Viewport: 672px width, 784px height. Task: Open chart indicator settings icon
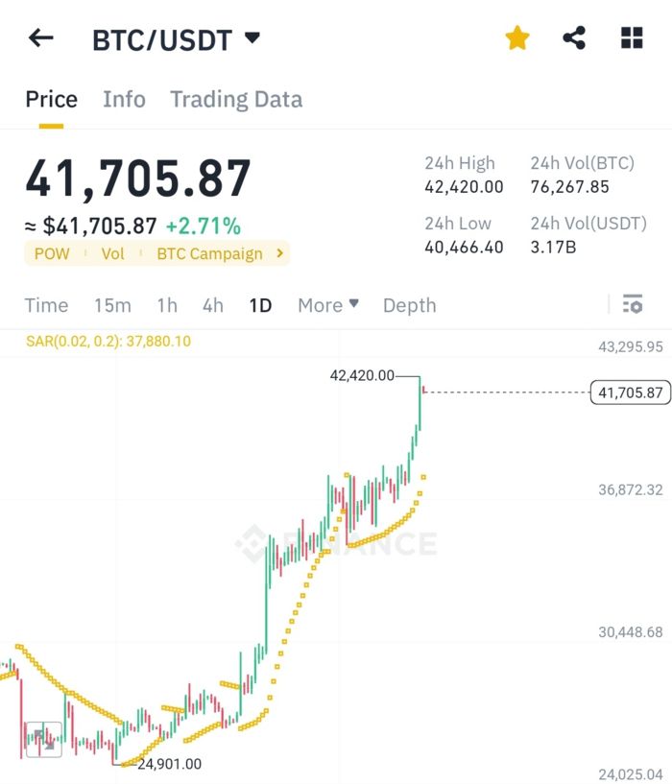point(632,305)
